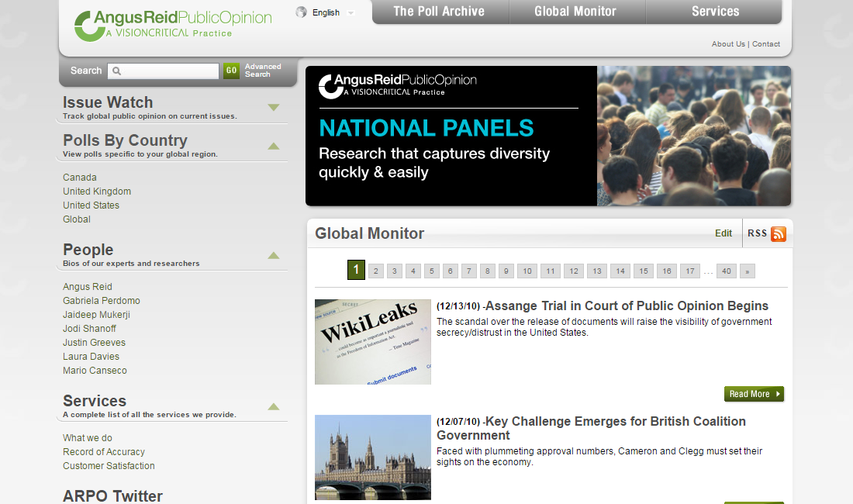Open Gabriela Perdomo's bio
The image size is (853, 504).
click(101, 301)
